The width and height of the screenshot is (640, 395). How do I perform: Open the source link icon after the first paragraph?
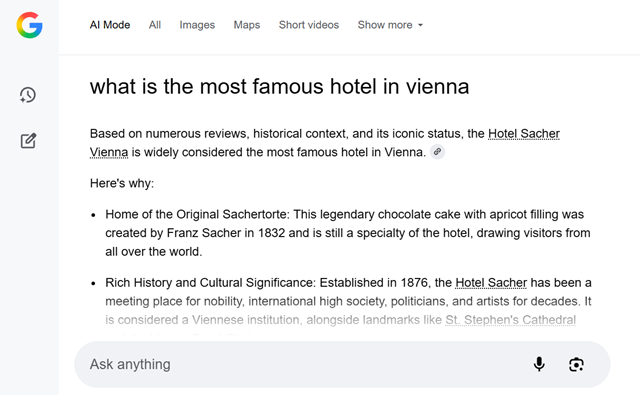click(437, 152)
